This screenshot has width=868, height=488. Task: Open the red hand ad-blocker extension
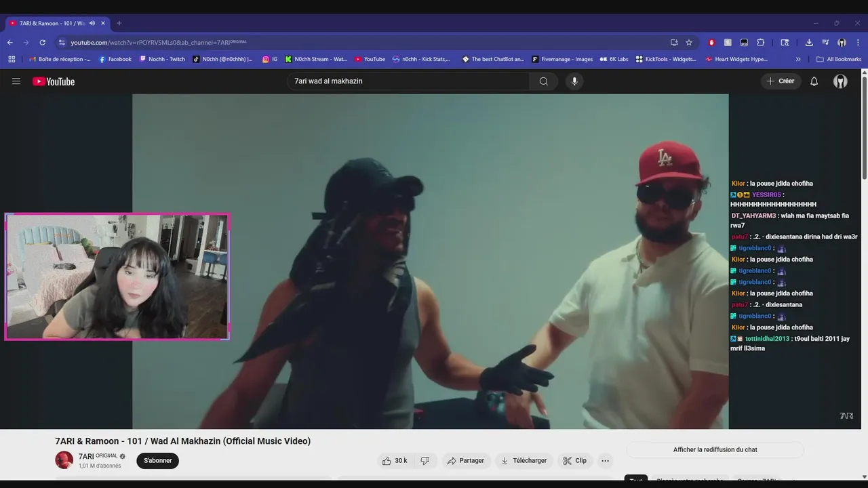click(x=711, y=42)
